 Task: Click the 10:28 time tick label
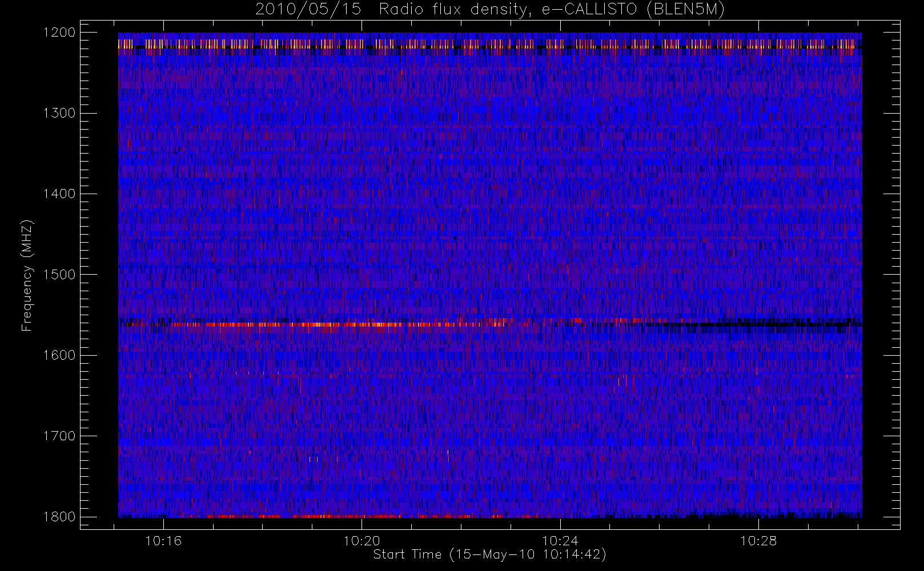[x=758, y=541]
